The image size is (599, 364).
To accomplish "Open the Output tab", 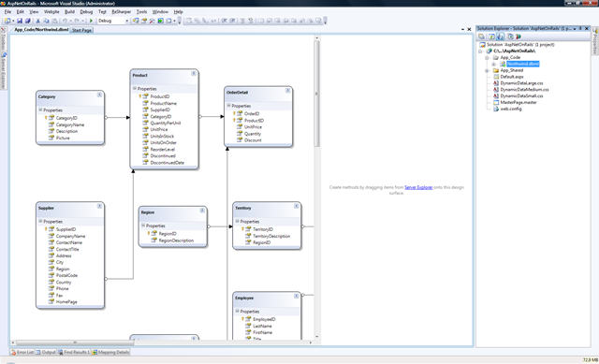I will [46, 352].
